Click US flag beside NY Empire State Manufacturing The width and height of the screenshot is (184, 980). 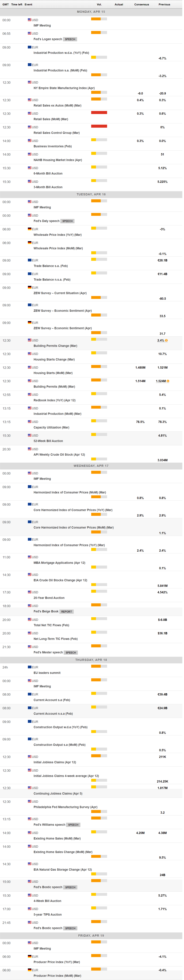point(30,83)
